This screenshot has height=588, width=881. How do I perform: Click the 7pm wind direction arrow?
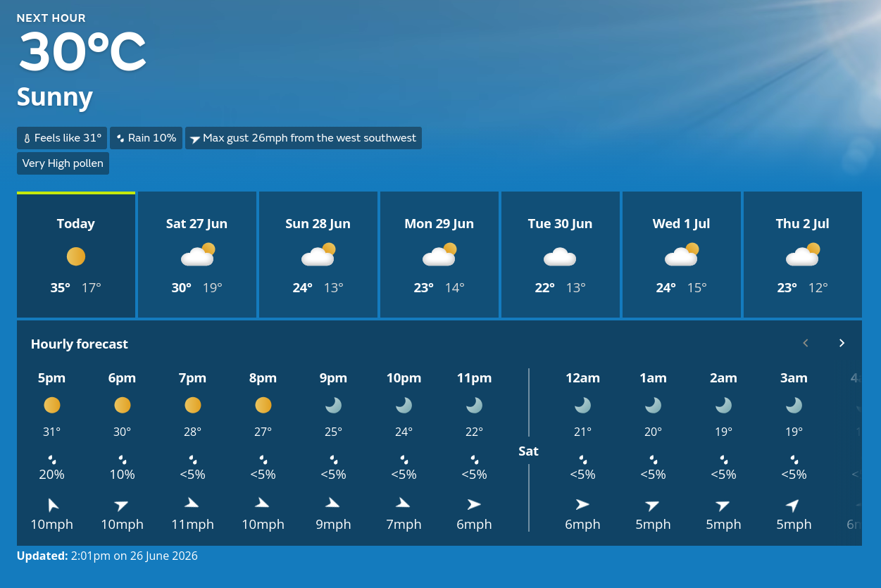(192, 503)
